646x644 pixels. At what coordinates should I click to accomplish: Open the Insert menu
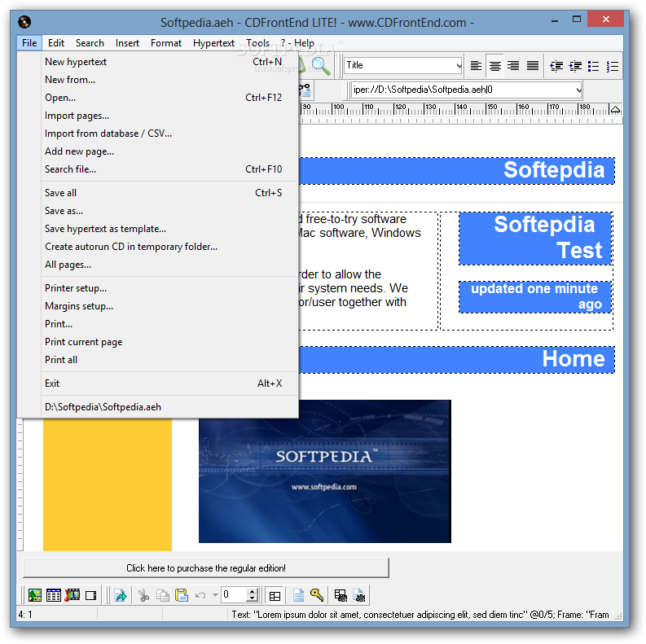[x=127, y=43]
